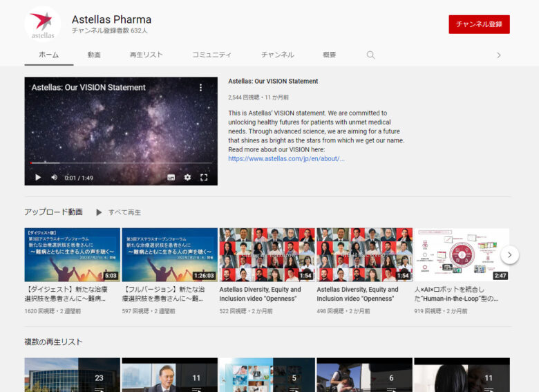
Task: Open the 1:26:03 full version video thumbnail
Action: pos(170,255)
